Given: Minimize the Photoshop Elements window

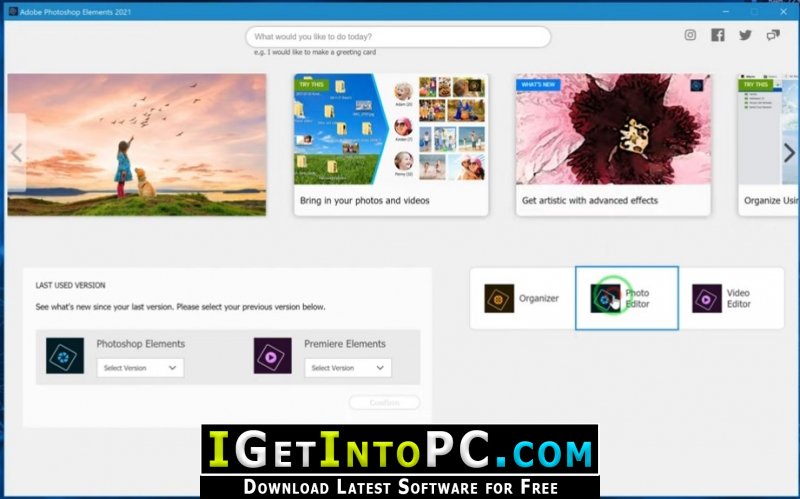Looking at the screenshot, I should (726, 11).
